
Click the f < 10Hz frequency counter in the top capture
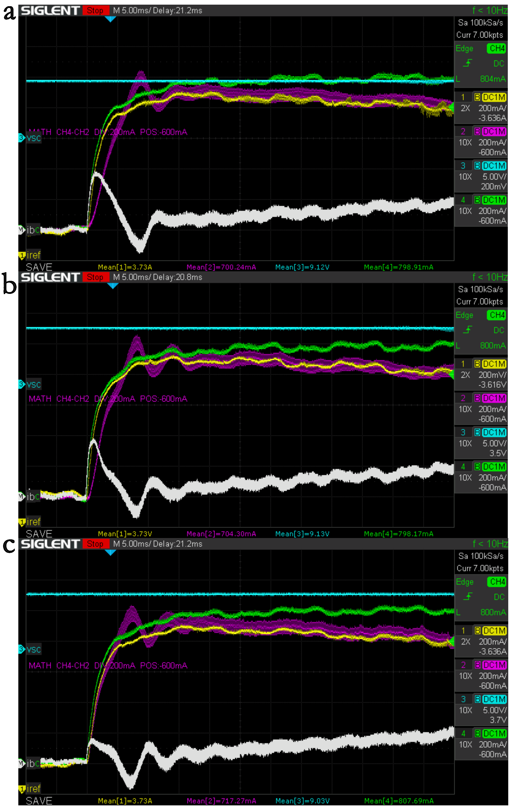coord(490,10)
